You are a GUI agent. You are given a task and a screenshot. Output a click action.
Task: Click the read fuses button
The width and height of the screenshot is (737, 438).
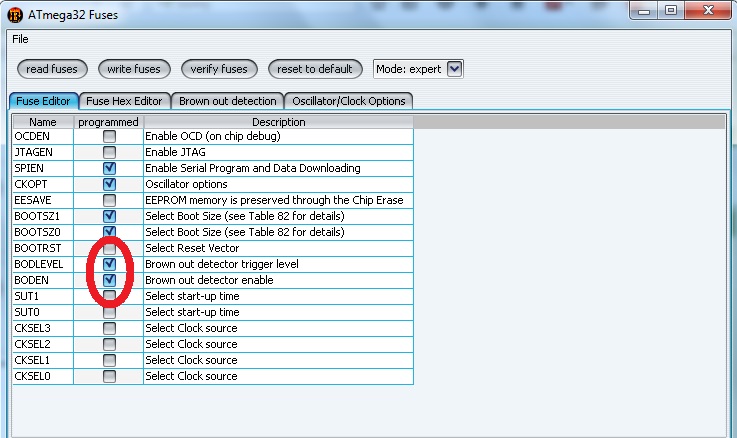(52, 69)
